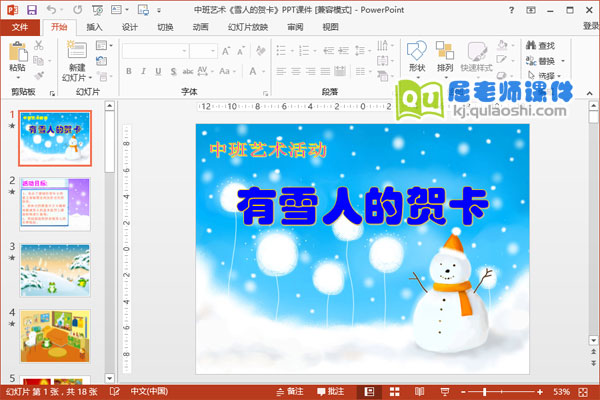
Task: Fit slide to current window icon
Action: click(x=583, y=392)
